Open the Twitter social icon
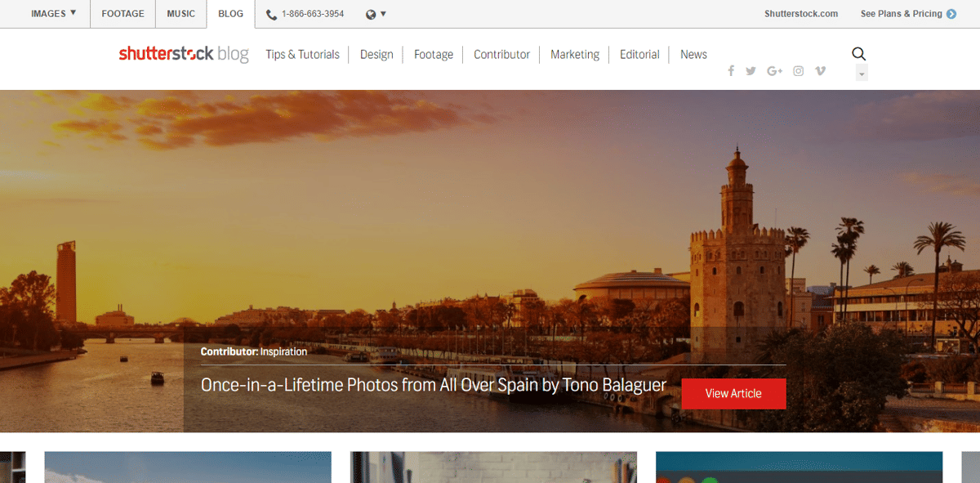980x483 pixels. (x=751, y=71)
